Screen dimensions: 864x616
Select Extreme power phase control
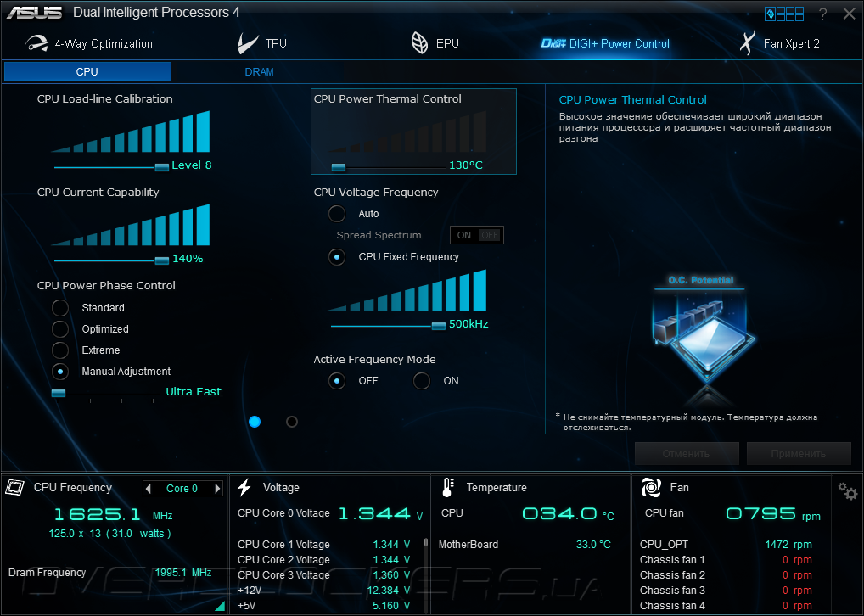point(60,350)
